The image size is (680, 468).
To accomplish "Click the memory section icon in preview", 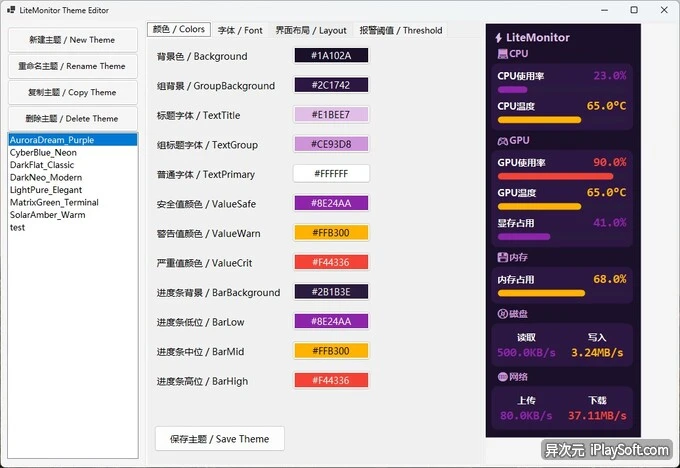I will point(503,257).
